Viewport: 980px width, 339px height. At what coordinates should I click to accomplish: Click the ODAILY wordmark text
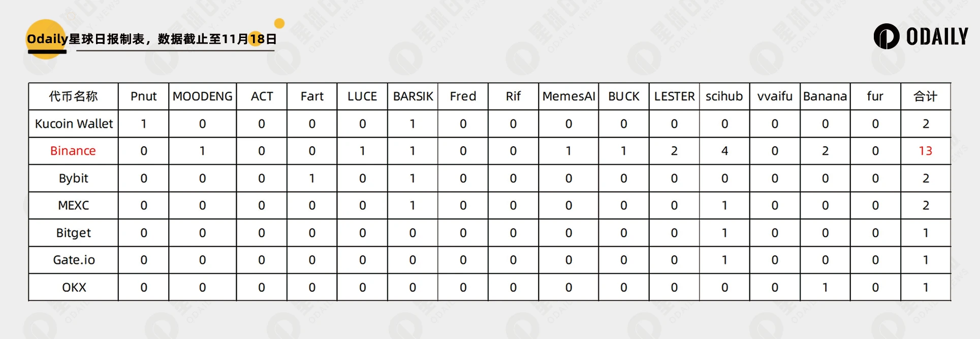click(937, 37)
